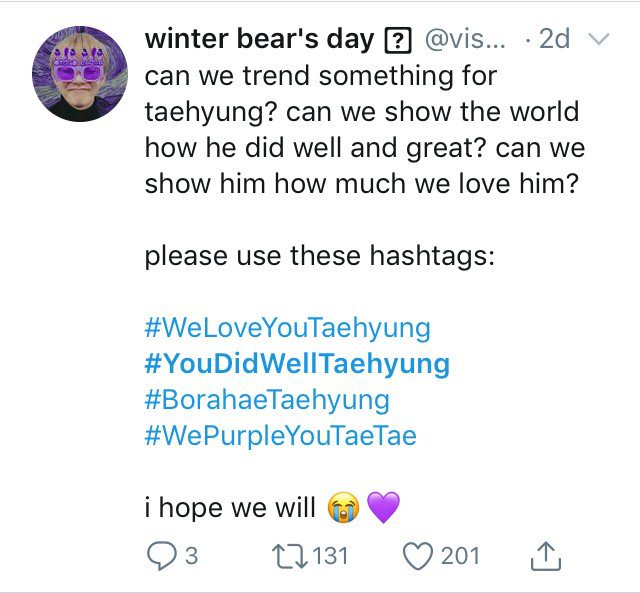Expand the tweet options chevron
This screenshot has width=640, height=593.
coord(598,39)
